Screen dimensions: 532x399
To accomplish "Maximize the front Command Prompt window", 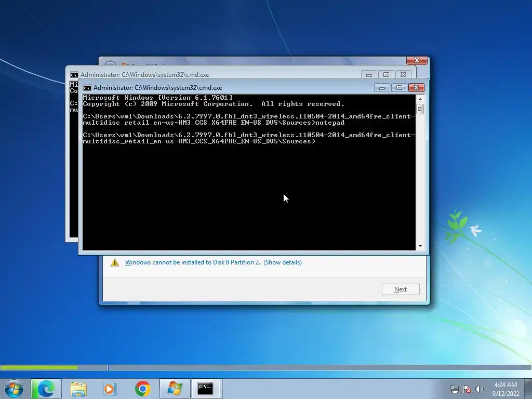I will 399,88.
